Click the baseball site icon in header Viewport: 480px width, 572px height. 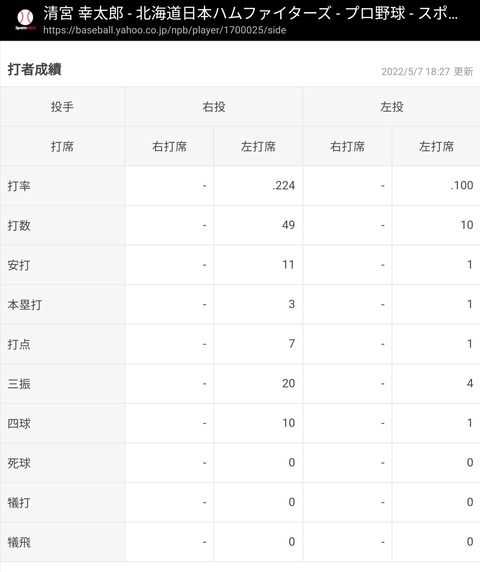[x=25, y=19]
